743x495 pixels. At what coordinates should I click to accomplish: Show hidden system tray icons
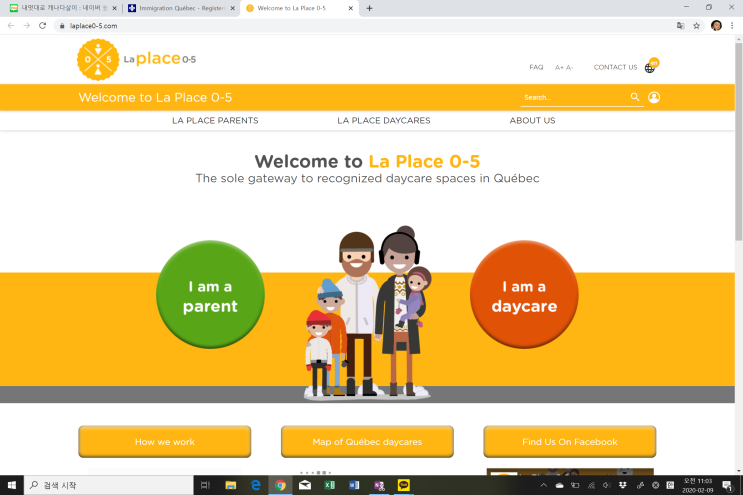[x=544, y=485]
